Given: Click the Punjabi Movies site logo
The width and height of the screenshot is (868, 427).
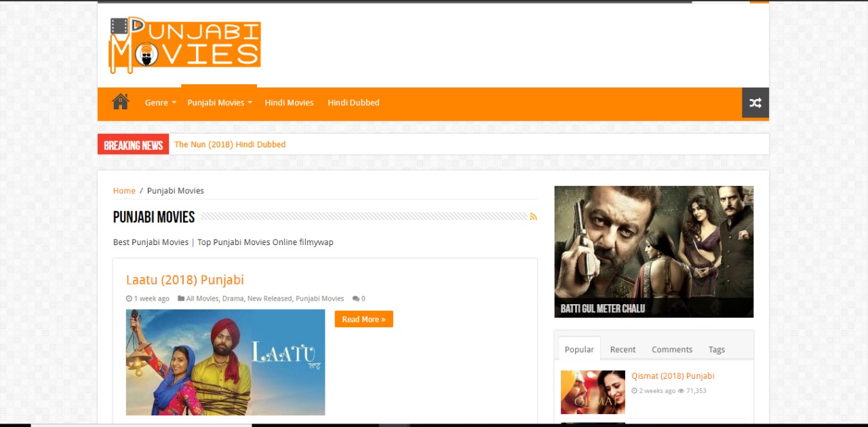Looking at the screenshot, I should point(185,45).
